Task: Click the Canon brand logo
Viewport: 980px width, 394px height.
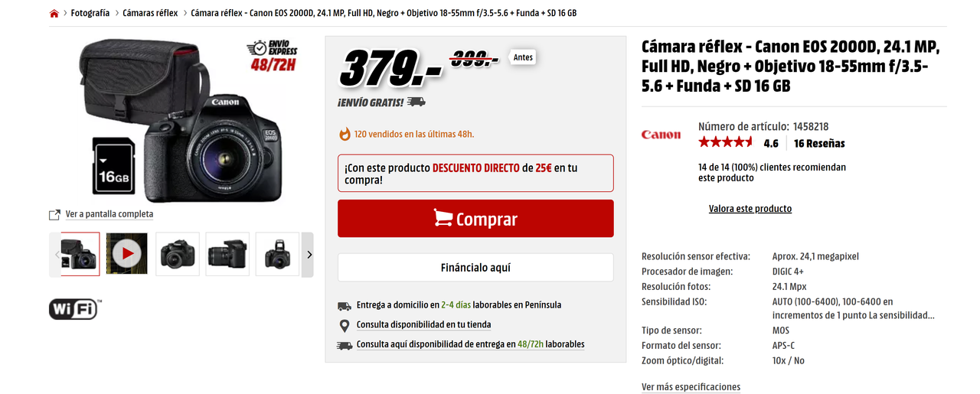Action: (661, 135)
